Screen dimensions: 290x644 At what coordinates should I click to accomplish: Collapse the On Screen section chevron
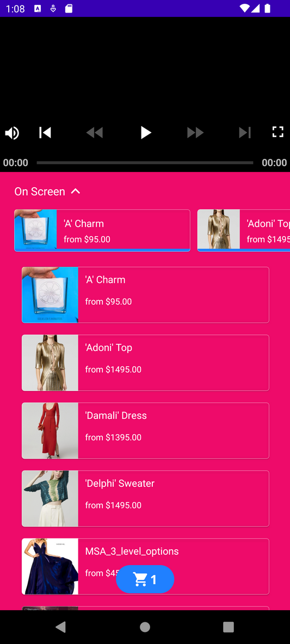pyautogui.click(x=76, y=191)
